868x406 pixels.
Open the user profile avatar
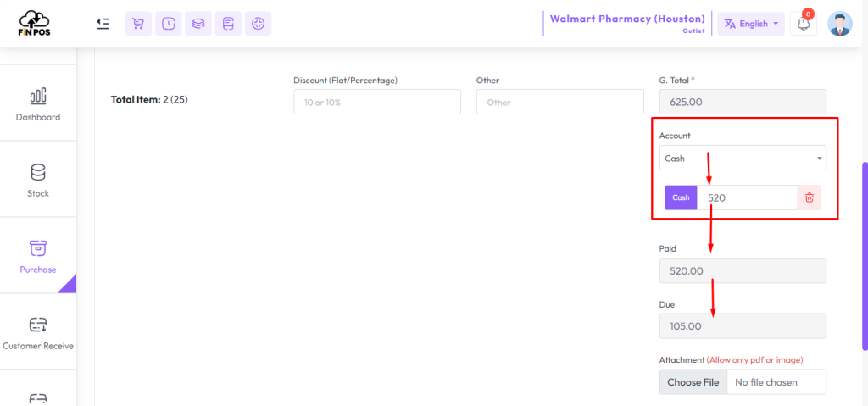coord(840,24)
